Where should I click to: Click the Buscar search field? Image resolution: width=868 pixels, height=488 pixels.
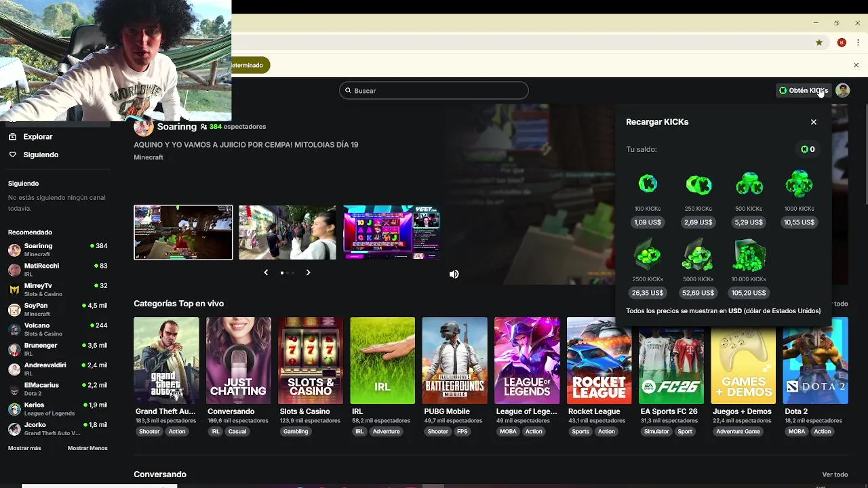point(434,90)
